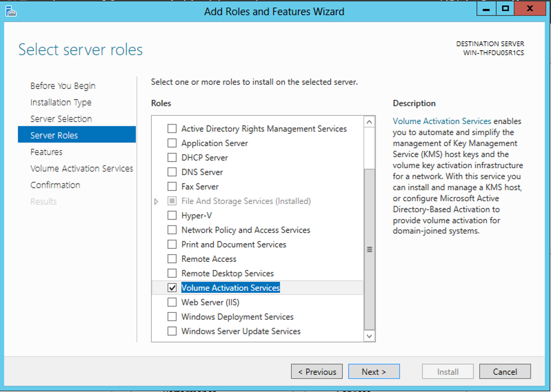The width and height of the screenshot is (551, 392).
Task: Click the Previous button
Action: pyautogui.click(x=317, y=372)
